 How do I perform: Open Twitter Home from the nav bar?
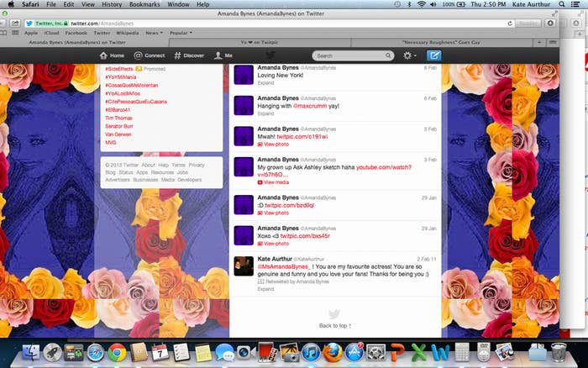(x=112, y=55)
